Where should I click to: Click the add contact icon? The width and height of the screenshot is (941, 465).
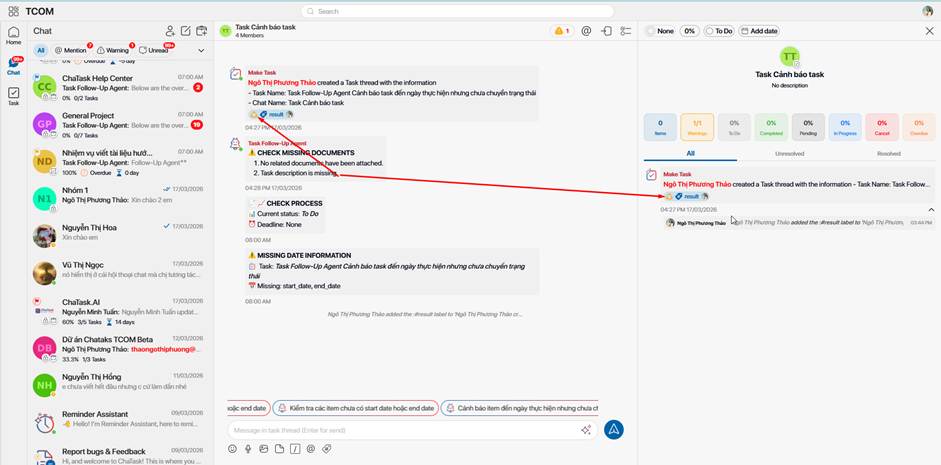(x=170, y=31)
